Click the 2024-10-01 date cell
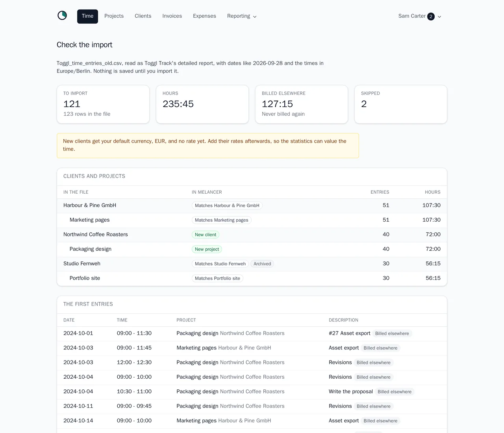 (78, 333)
